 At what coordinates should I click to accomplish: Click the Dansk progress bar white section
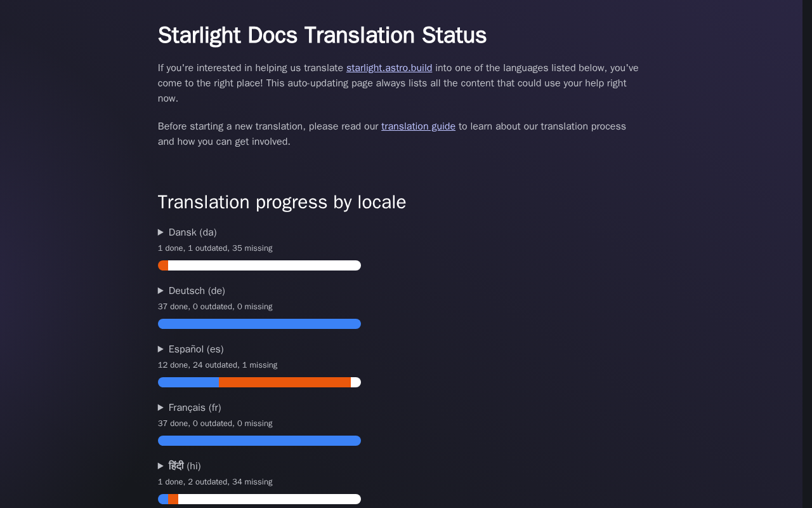click(x=265, y=265)
